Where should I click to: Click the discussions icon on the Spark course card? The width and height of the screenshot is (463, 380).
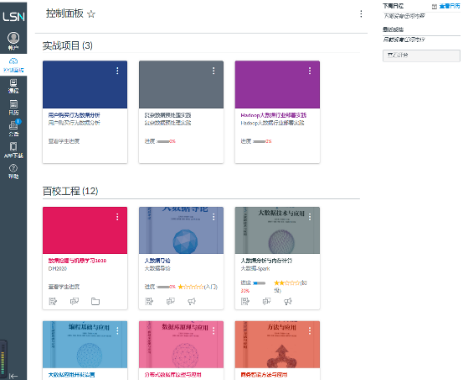266,301
